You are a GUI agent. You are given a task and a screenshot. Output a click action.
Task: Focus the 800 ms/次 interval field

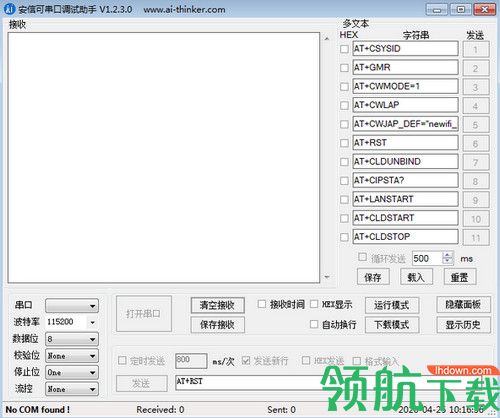coord(191,361)
